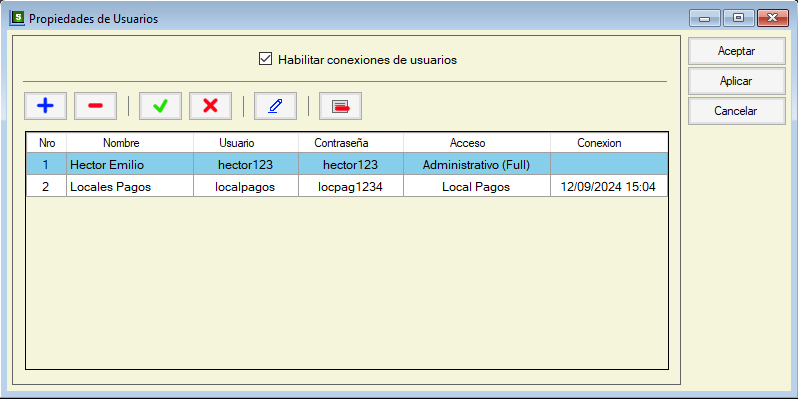Add a new user with the blue plus icon
This screenshot has height=399, width=798.
(x=45, y=106)
